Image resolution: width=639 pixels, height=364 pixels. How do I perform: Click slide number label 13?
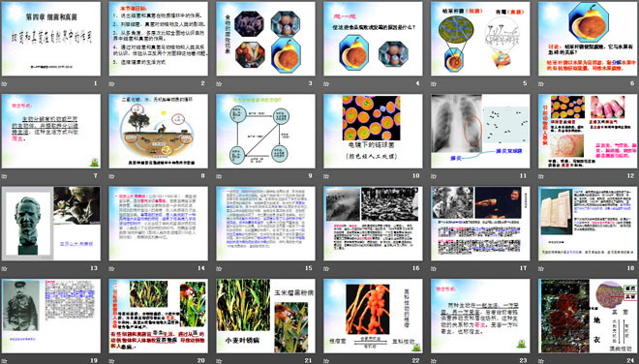[x=94, y=268]
